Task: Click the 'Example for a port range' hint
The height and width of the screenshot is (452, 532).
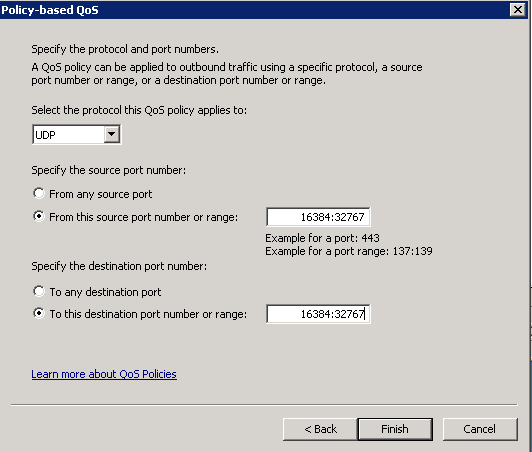Action: point(349,251)
